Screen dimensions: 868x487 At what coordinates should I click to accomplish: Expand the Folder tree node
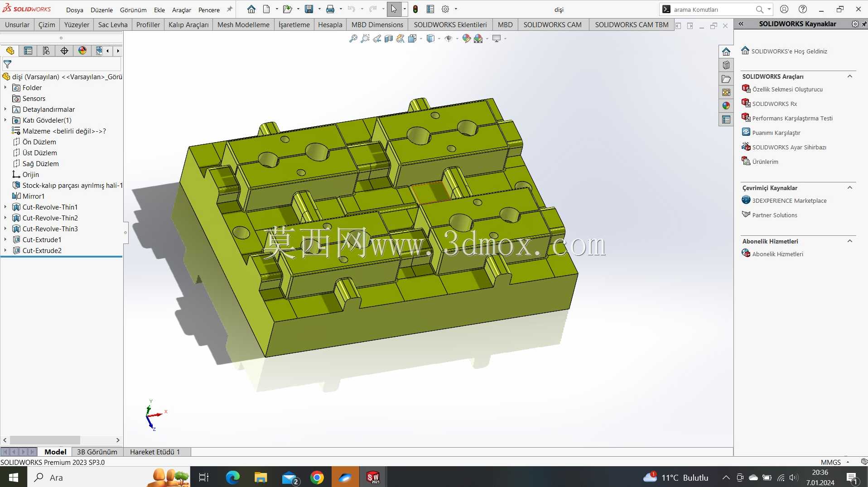(x=5, y=87)
